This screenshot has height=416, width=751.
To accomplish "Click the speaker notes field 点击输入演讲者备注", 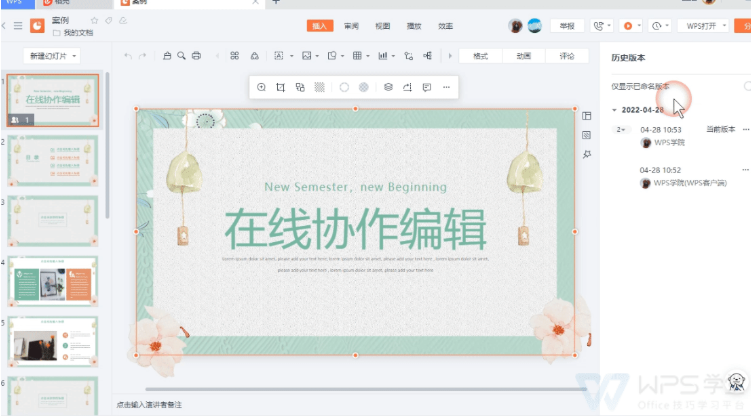I will pos(150,405).
